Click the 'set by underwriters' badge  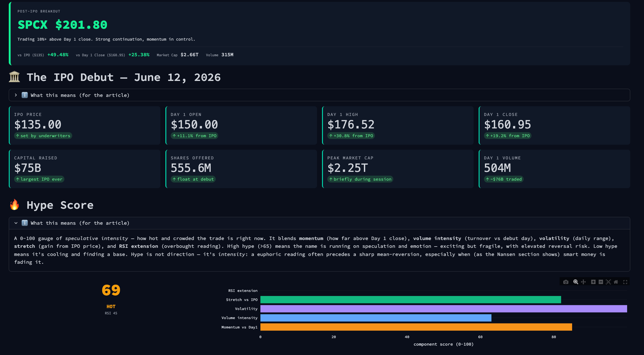point(43,136)
